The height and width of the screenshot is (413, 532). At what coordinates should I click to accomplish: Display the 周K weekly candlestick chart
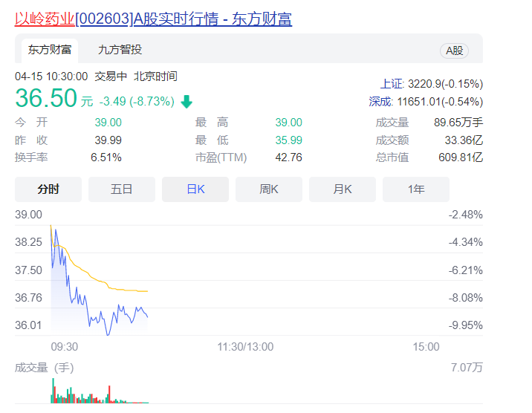click(269, 189)
